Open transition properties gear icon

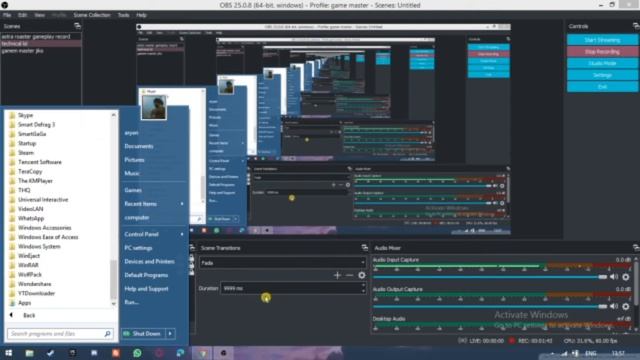(x=362, y=276)
